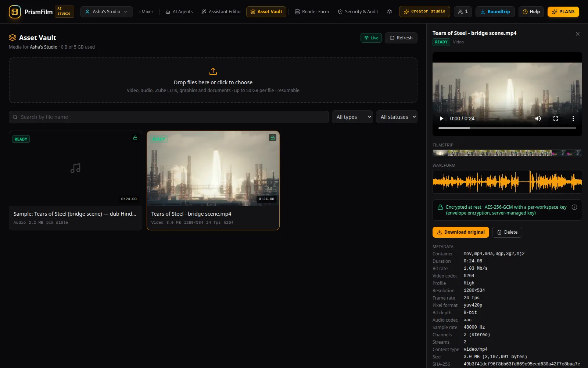
Task: Enter fullscreen for the video preview
Action: tap(556, 118)
